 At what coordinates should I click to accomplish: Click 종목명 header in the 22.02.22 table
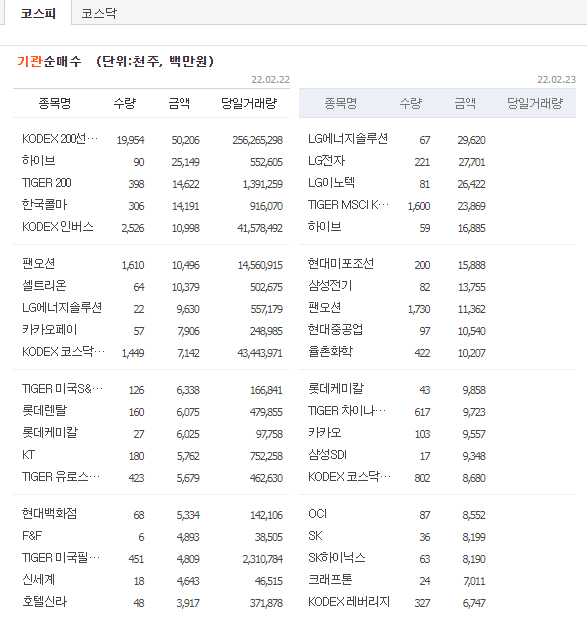click(55, 103)
